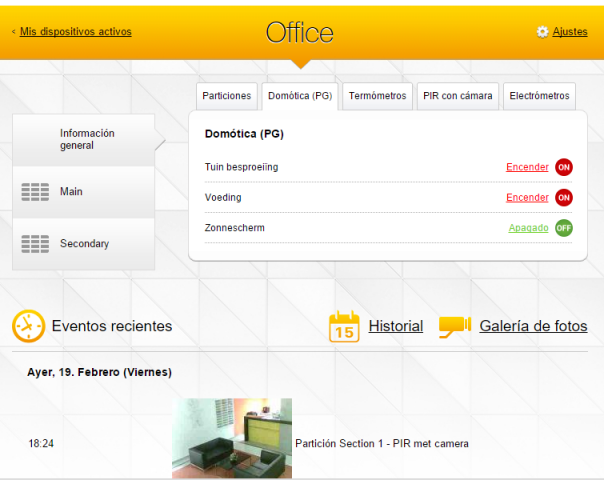Click the keypad icon next to Secondary
Image resolution: width=604 pixels, height=480 pixels.
pos(35,244)
